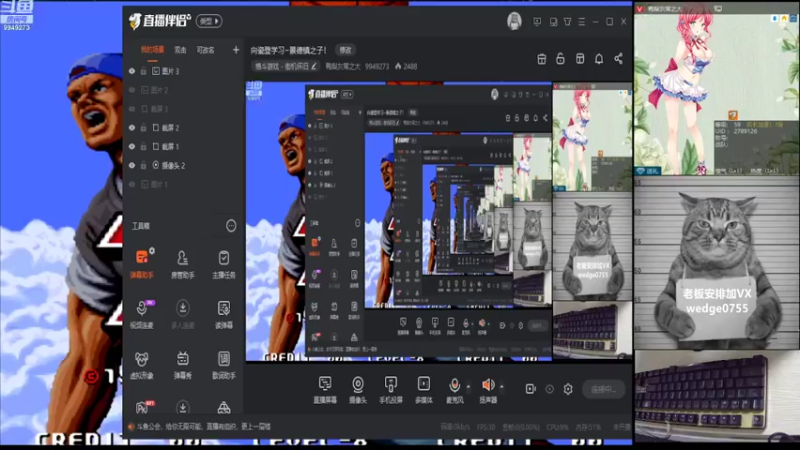This screenshot has width=800, height=450.
Task: Show the 图片 2 layer
Action: [x=132, y=90]
